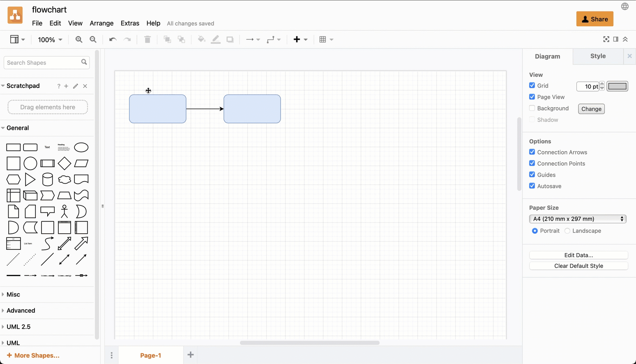This screenshot has height=364, width=636.
Task: Click the Line Color pencil icon
Action: [216, 39]
